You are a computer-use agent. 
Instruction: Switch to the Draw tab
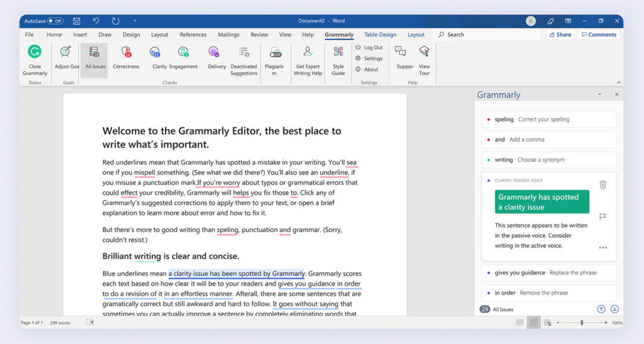105,35
